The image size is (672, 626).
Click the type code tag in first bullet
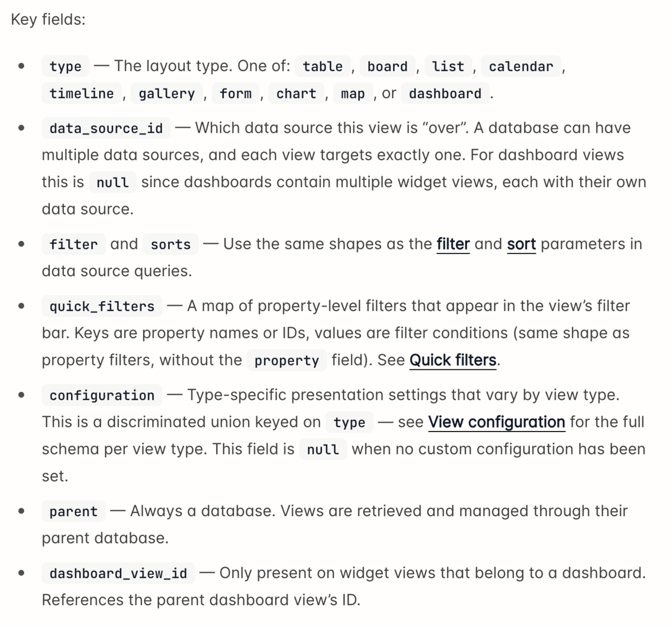(x=66, y=66)
